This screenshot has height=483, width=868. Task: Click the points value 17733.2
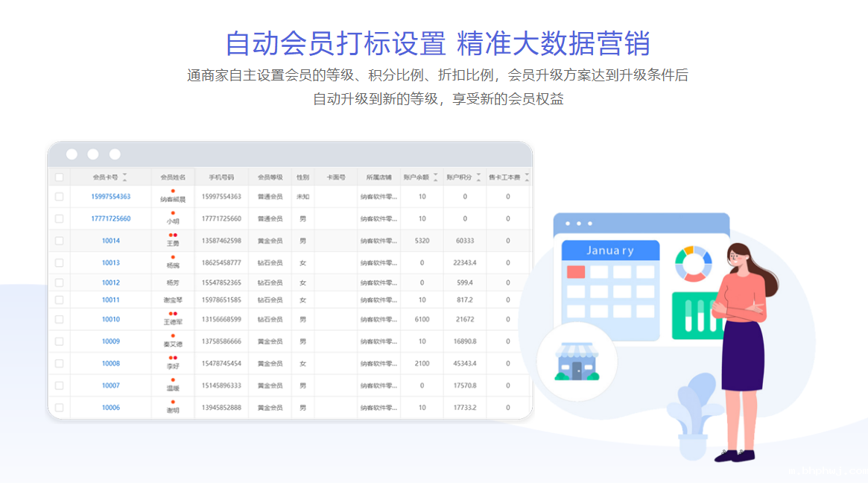point(465,408)
